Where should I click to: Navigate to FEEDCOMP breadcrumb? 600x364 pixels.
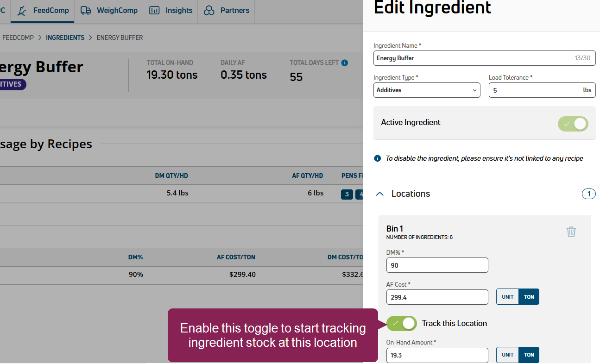pyautogui.click(x=18, y=38)
